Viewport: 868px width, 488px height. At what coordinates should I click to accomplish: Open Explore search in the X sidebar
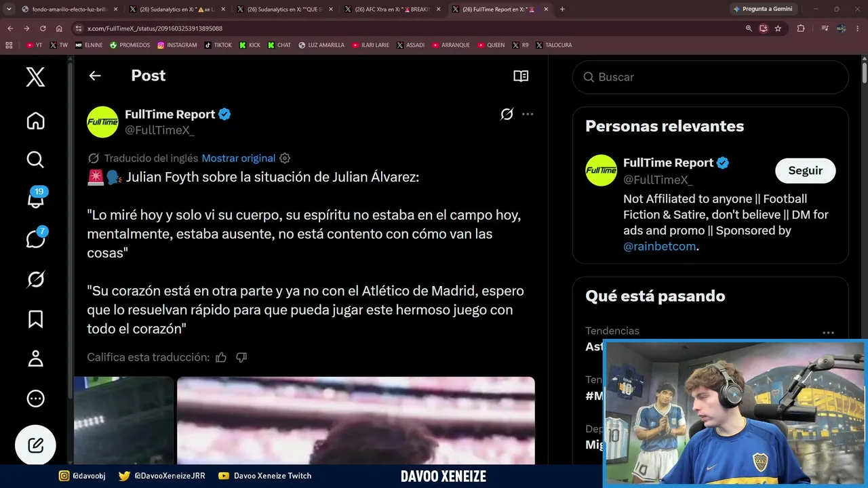35,159
